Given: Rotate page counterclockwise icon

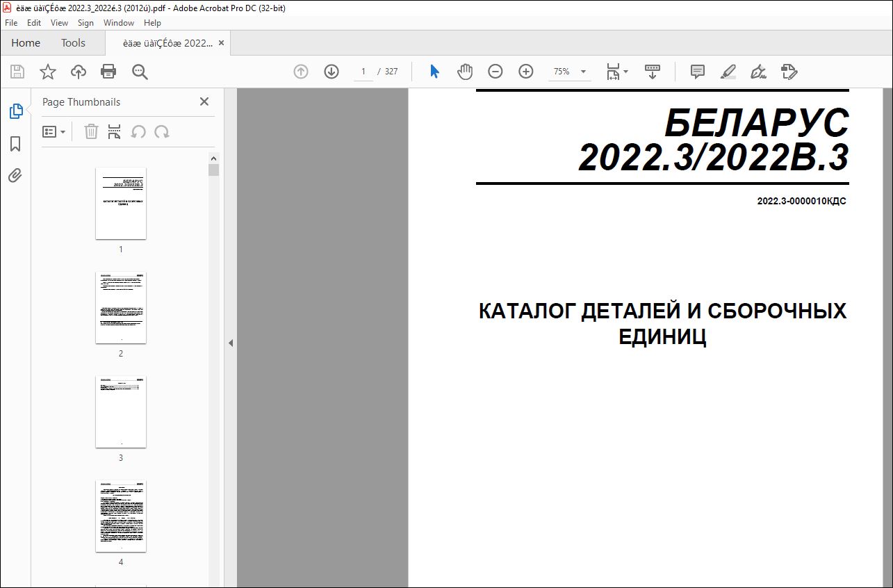Looking at the screenshot, I should coord(138,132).
